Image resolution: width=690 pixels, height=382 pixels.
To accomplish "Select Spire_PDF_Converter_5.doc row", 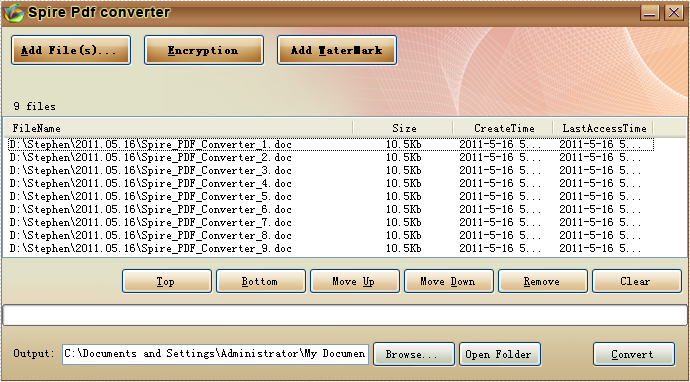I will [x=330, y=196].
